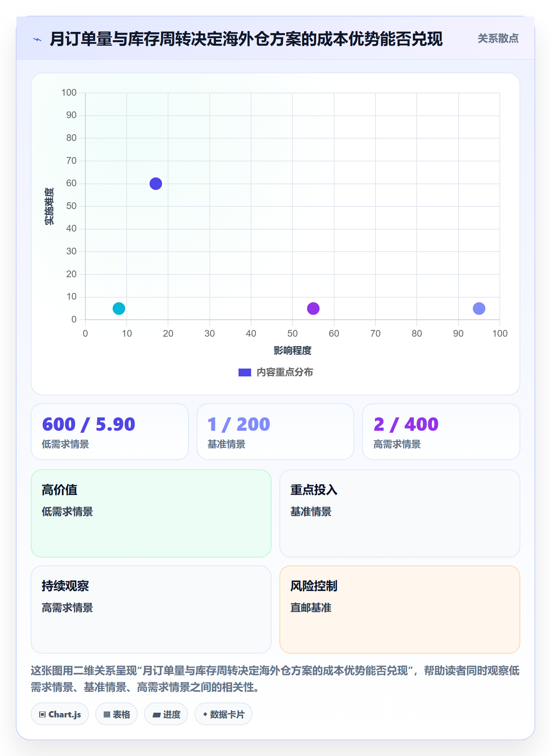Click the 持续观察 quadrant heading
551x756 pixels.
pos(65,586)
